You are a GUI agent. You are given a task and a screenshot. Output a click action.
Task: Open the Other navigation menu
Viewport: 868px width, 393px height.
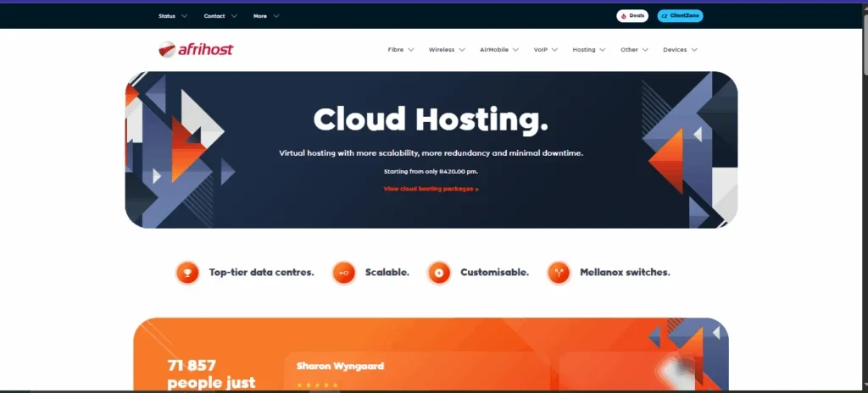[634, 50]
